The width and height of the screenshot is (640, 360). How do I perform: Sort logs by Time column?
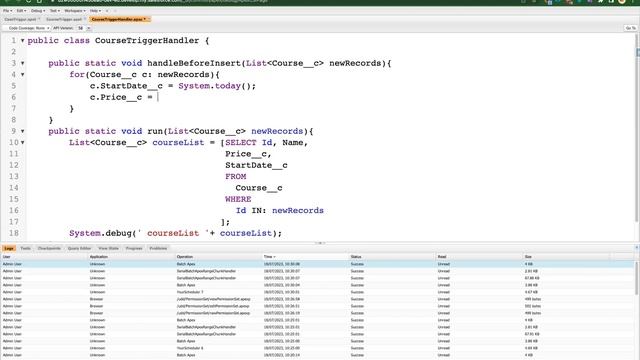(305, 257)
